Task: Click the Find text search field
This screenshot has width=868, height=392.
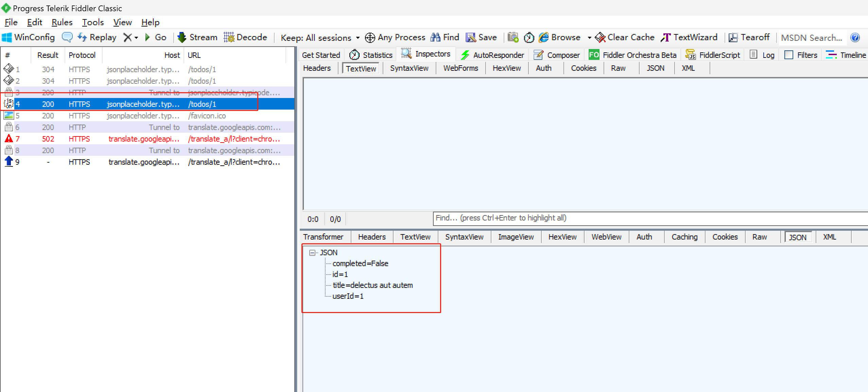Action: click(x=650, y=218)
